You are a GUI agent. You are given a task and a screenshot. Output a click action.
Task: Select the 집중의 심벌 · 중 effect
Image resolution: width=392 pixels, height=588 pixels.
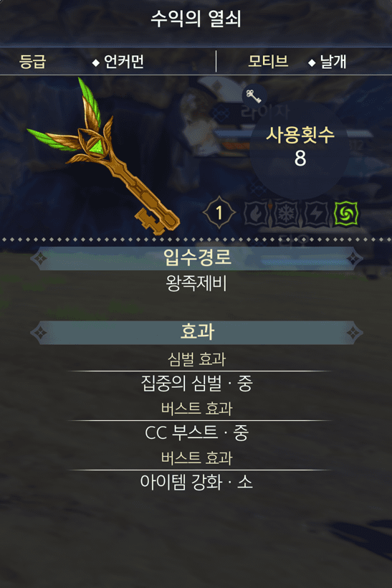pos(196,383)
